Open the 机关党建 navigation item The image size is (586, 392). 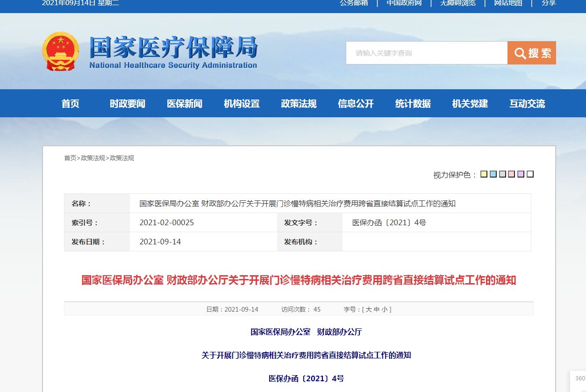coord(470,104)
